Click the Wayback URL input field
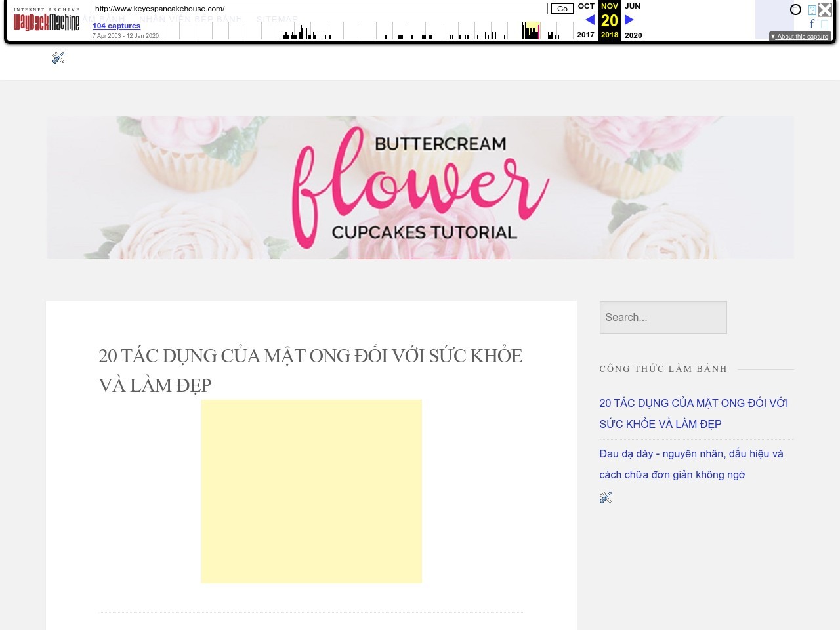The height and width of the screenshot is (630, 840). coord(320,9)
